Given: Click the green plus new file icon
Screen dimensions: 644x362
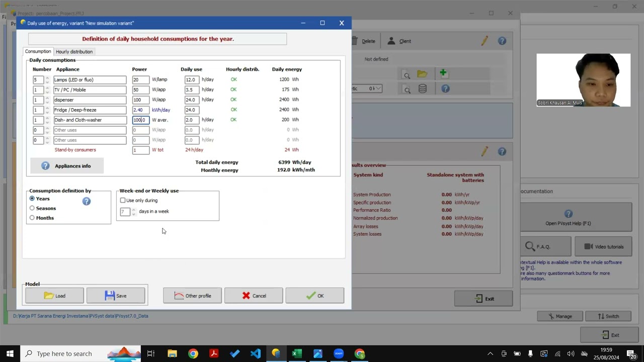Looking at the screenshot, I should click(x=443, y=73).
